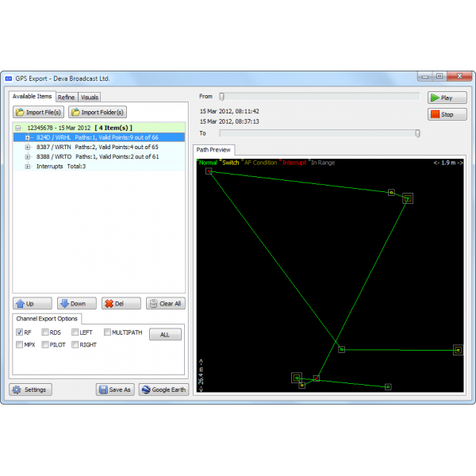The height and width of the screenshot is (476, 476).
Task: Click the To time slider handle
Action: [x=417, y=133]
